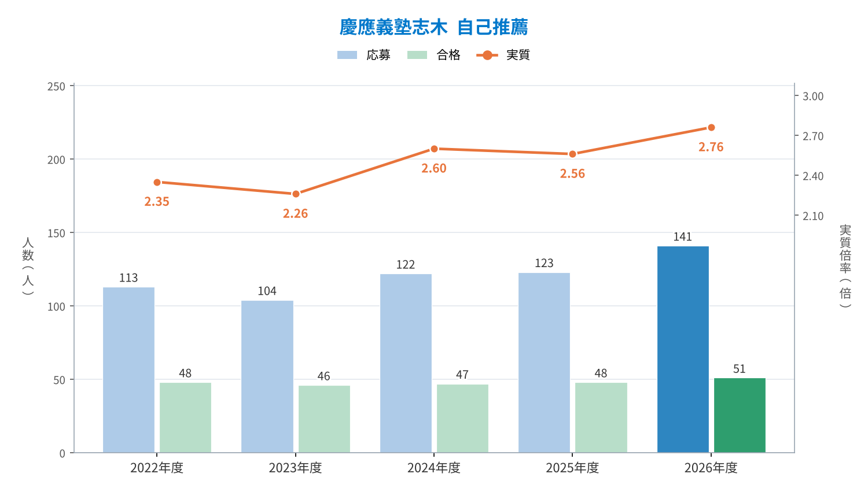Click the 2024年度 axis label
Screen dimensions: 868x503
coord(434,468)
